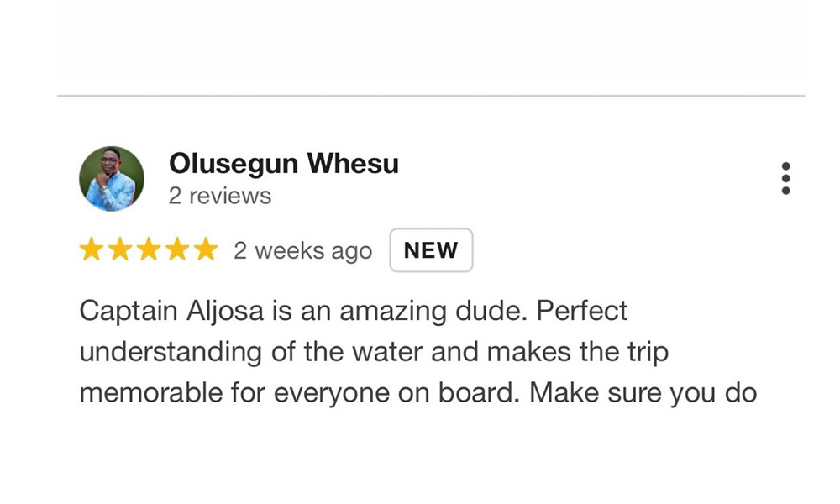Click the "2 reviews" count text
This screenshot has width=840, height=504.
pyautogui.click(x=219, y=196)
